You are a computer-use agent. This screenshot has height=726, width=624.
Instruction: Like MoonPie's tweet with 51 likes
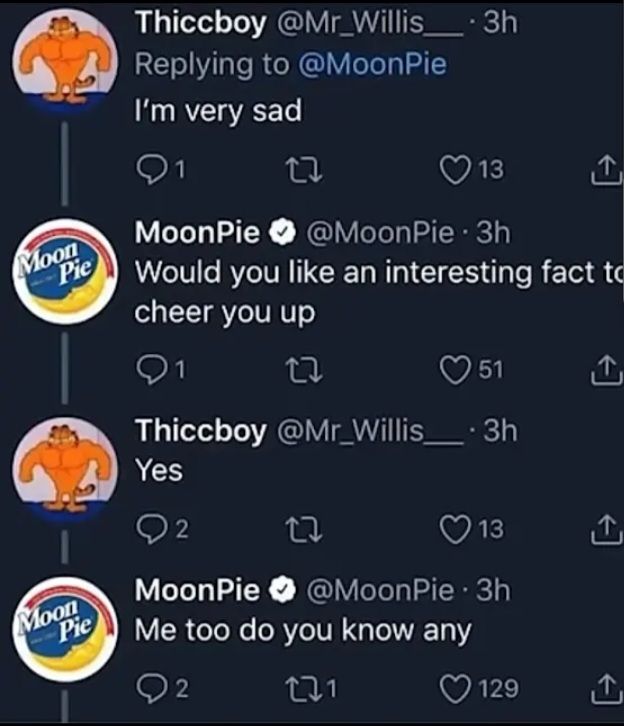456,372
